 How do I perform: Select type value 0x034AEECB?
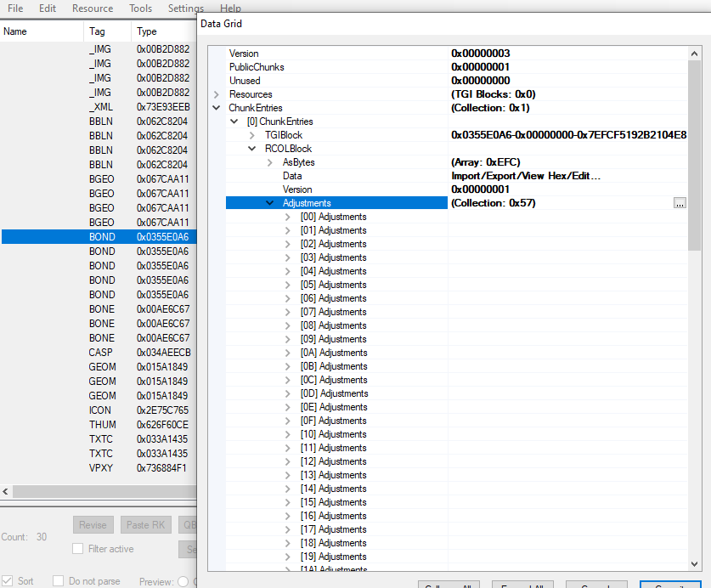[x=163, y=353]
